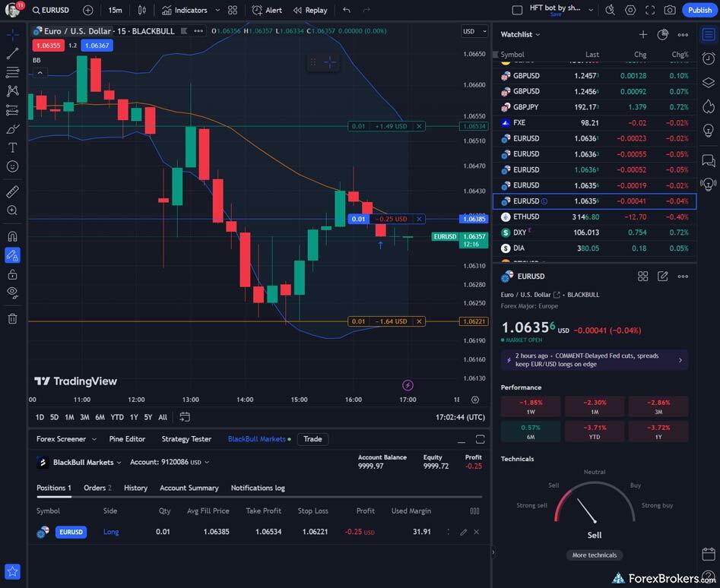Toggle the layout checkbox beside HFT bot
This screenshot has width=720, height=588.
pyautogui.click(x=517, y=10)
